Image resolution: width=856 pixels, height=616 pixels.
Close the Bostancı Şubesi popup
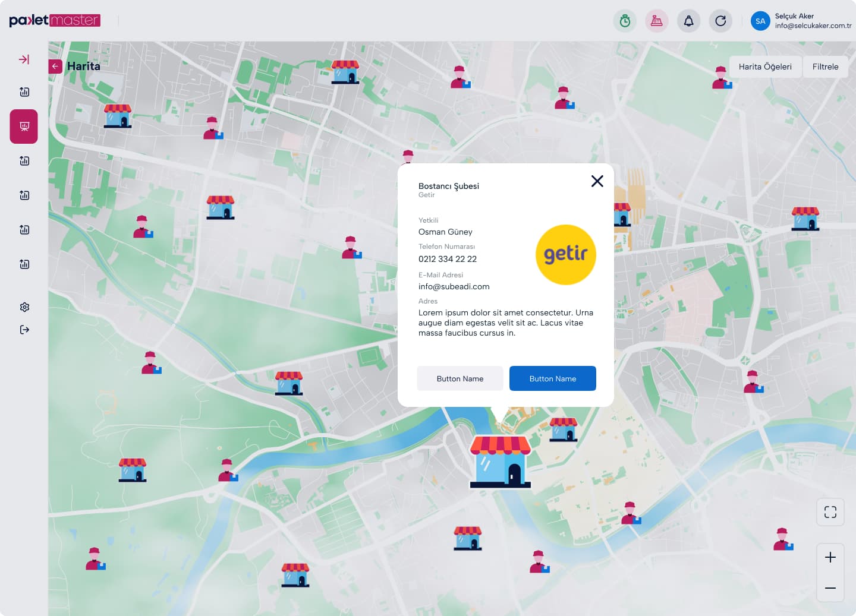pos(597,181)
